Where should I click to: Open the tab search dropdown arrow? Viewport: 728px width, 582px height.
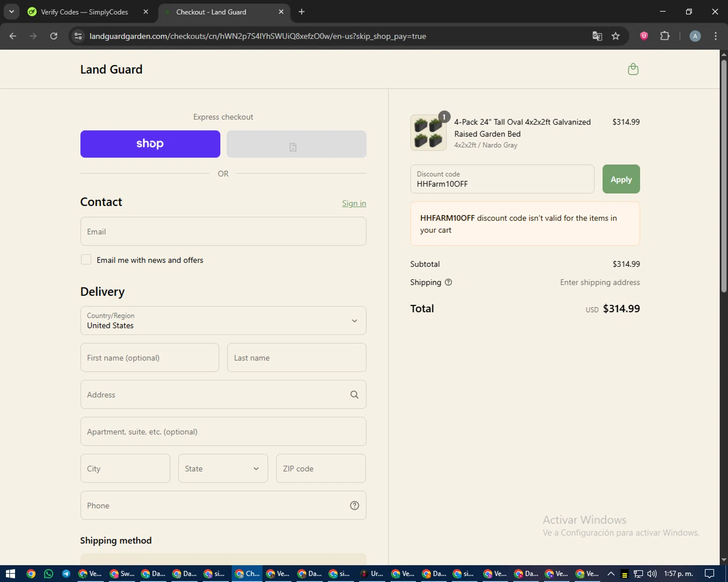pos(11,12)
